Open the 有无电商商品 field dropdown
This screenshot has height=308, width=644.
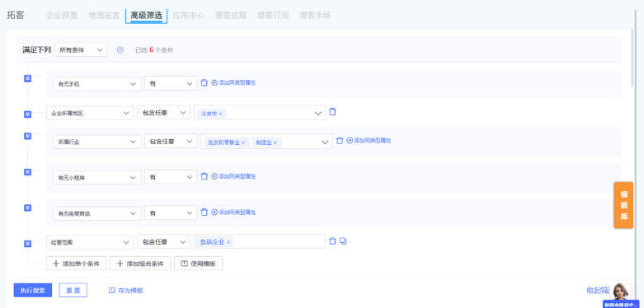click(97, 213)
